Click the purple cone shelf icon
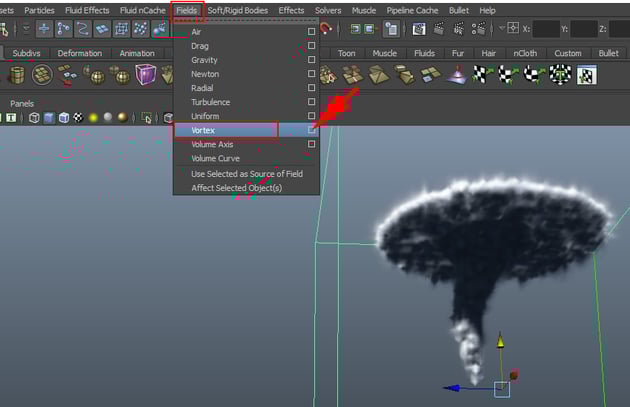This screenshot has width=630, height=407. 457,74
